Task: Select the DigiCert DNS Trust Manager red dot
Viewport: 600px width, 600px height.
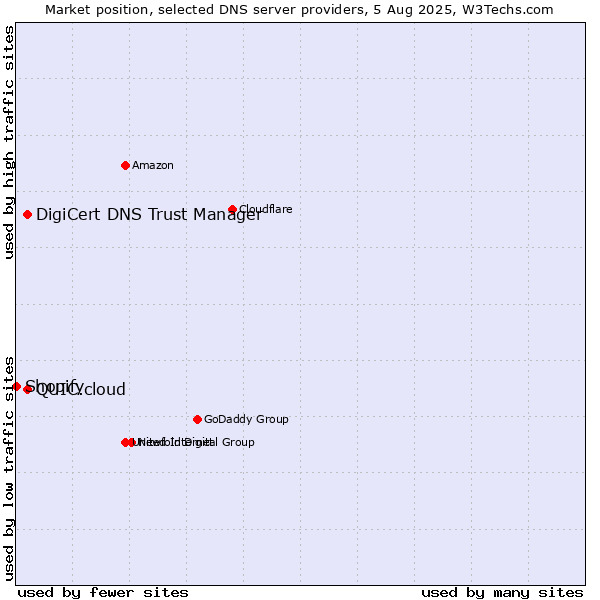Action: click(27, 214)
